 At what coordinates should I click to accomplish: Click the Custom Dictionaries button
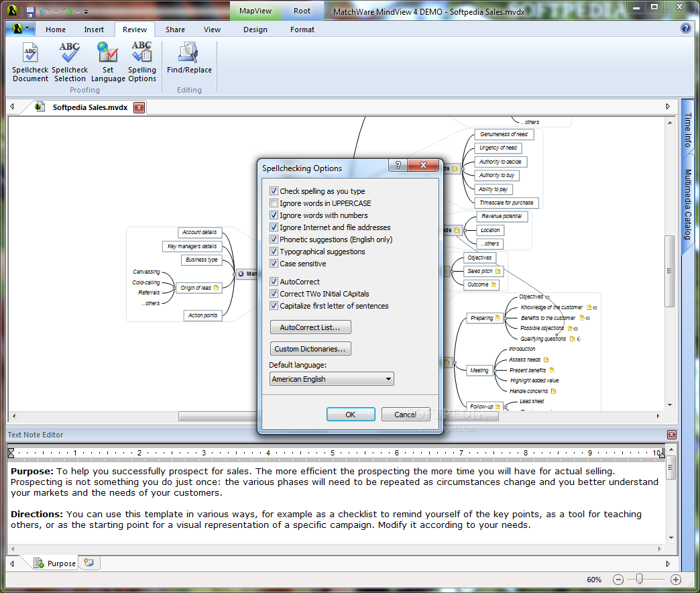pos(310,348)
